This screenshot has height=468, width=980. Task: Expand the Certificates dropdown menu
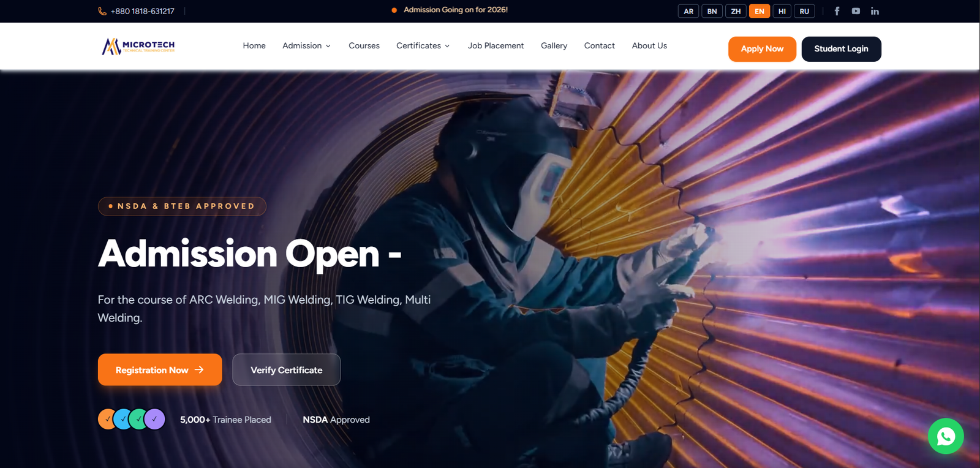(x=423, y=46)
